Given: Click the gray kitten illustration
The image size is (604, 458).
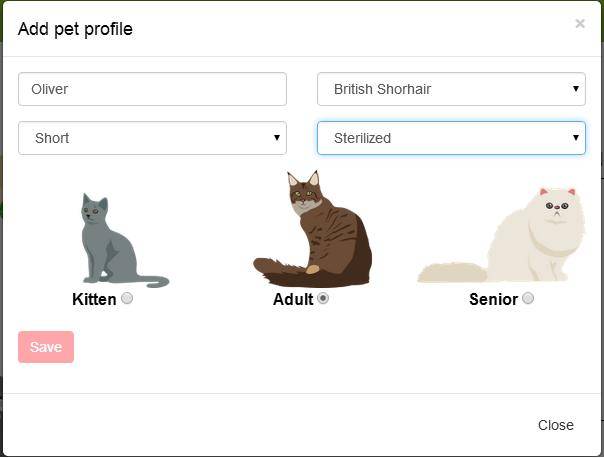Looking at the screenshot, I should point(125,241).
